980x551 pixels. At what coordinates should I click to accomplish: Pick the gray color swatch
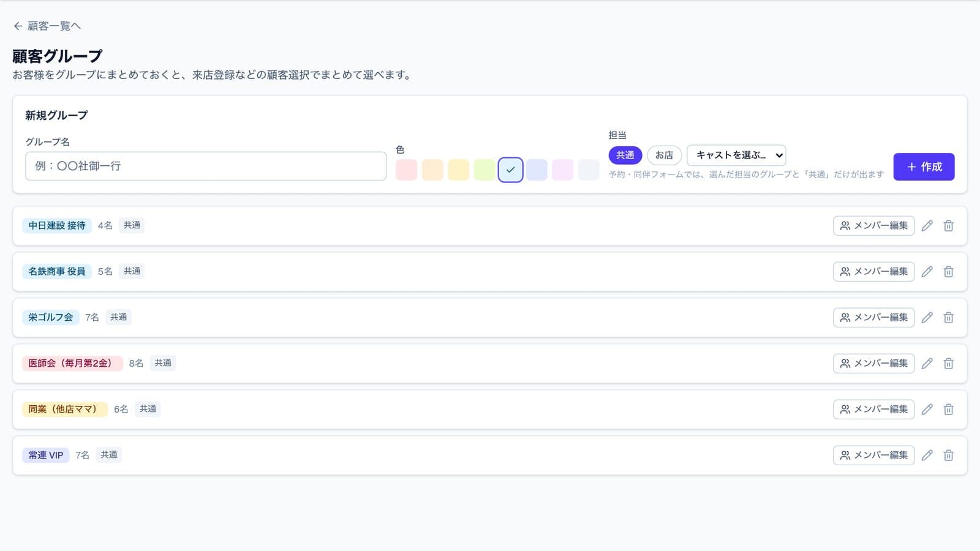click(589, 170)
